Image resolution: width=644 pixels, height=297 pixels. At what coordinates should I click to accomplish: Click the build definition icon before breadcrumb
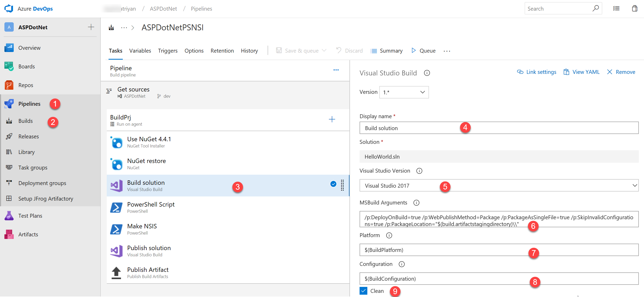(x=111, y=27)
